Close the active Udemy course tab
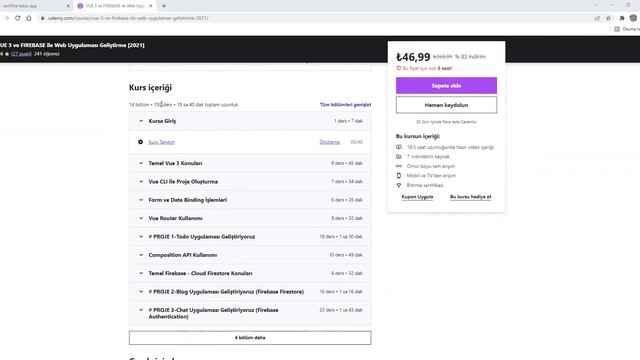This screenshot has height=360, width=640. coord(151,6)
